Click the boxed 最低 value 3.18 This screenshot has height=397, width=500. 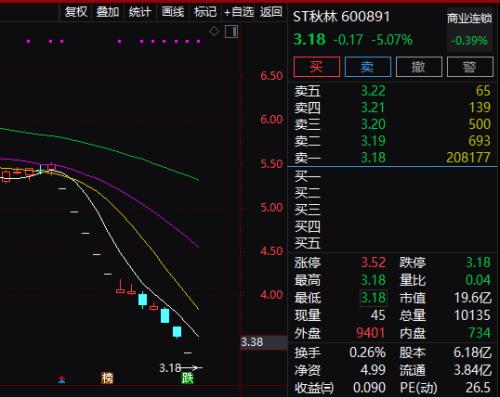pos(373,297)
